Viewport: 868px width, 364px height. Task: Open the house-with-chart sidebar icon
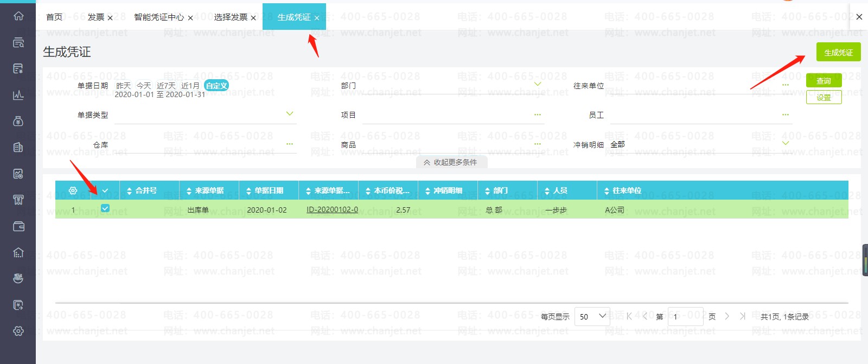coord(18,252)
